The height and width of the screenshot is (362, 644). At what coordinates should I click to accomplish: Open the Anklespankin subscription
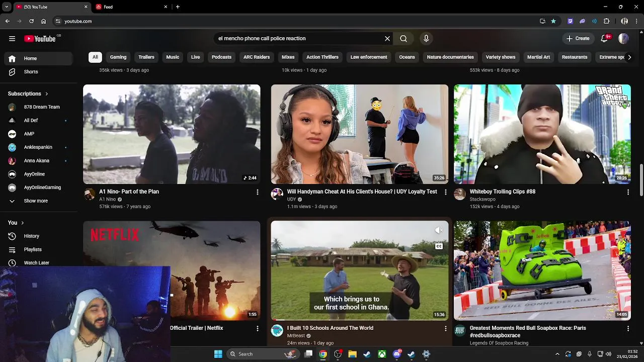point(38,147)
